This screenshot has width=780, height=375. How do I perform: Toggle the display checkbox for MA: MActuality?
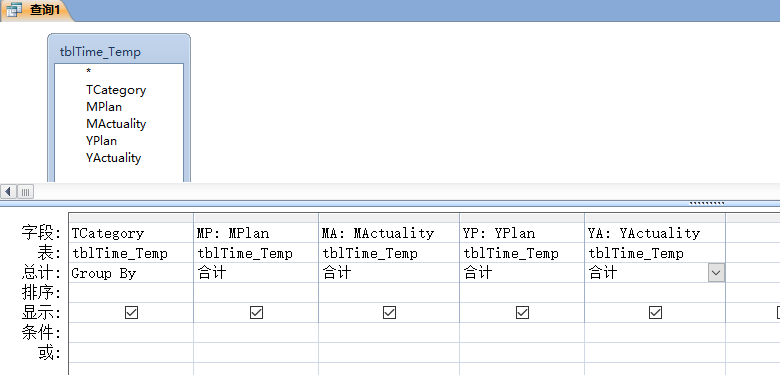coord(390,312)
